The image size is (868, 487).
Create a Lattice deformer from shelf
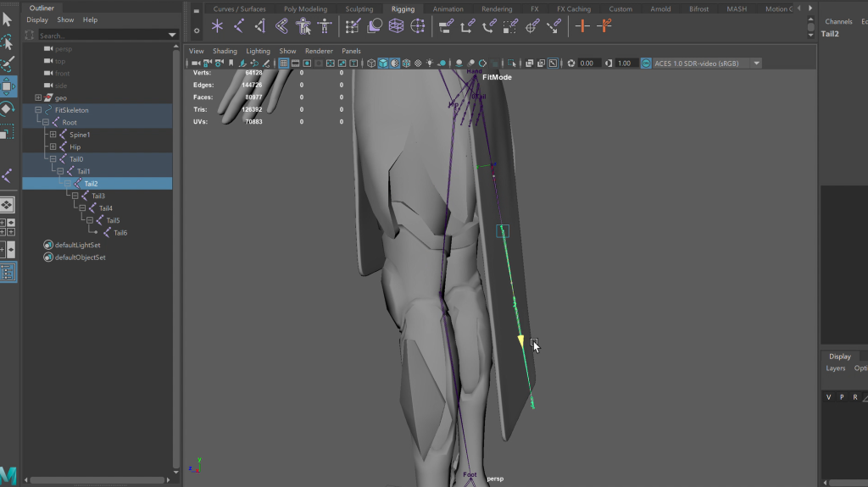(397, 26)
